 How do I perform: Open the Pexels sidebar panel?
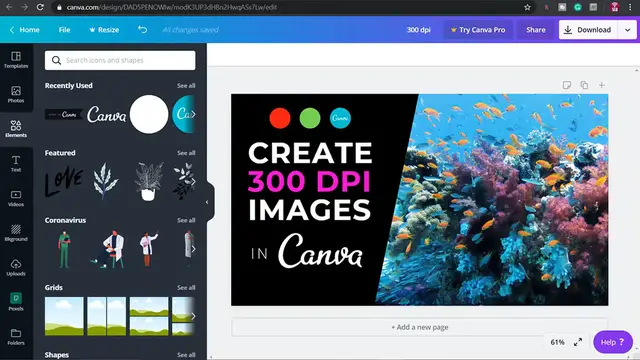click(x=16, y=302)
